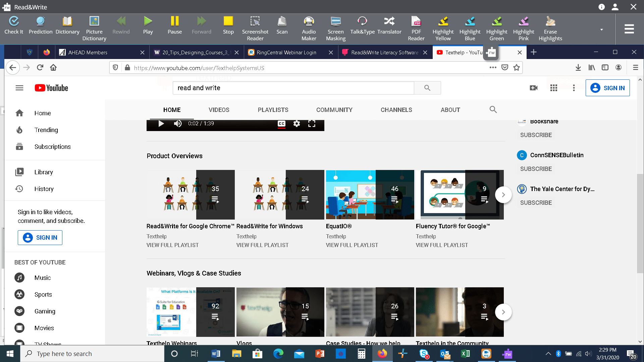
Task: Launch the Screenshot Reader tool
Action: [x=255, y=28]
